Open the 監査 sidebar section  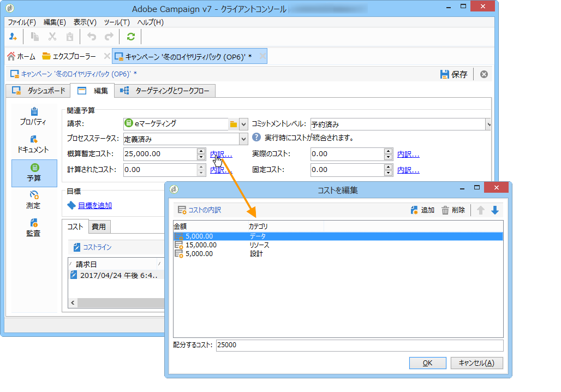click(x=33, y=228)
